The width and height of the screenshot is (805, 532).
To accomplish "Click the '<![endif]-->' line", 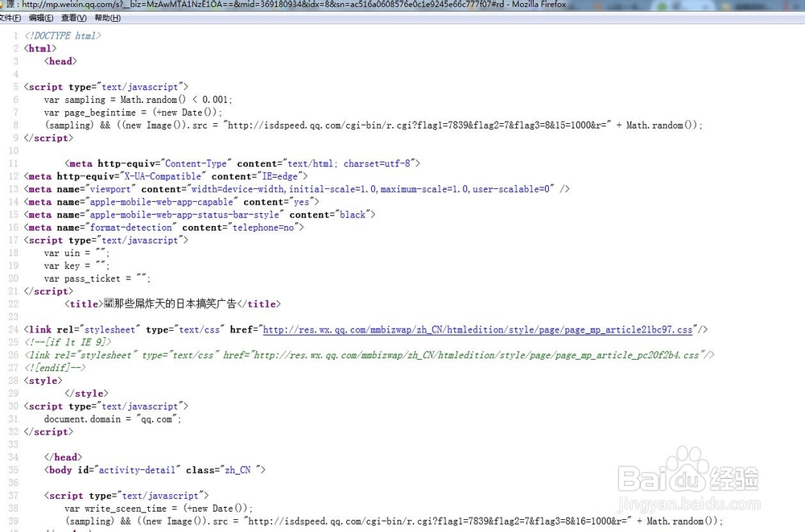I will click(55, 368).
